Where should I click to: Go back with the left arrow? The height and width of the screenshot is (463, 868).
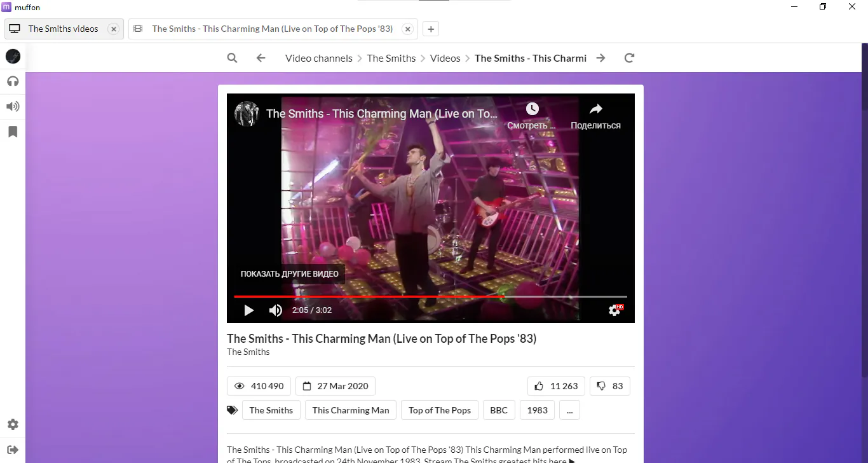point(261,58)
